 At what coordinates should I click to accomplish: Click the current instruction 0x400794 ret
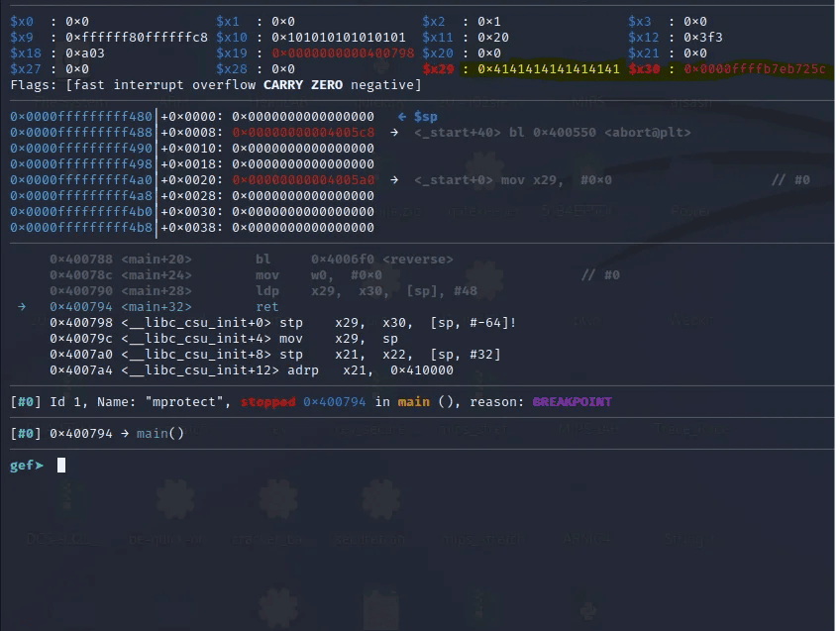pyautogui.click(x=163, y=306)
